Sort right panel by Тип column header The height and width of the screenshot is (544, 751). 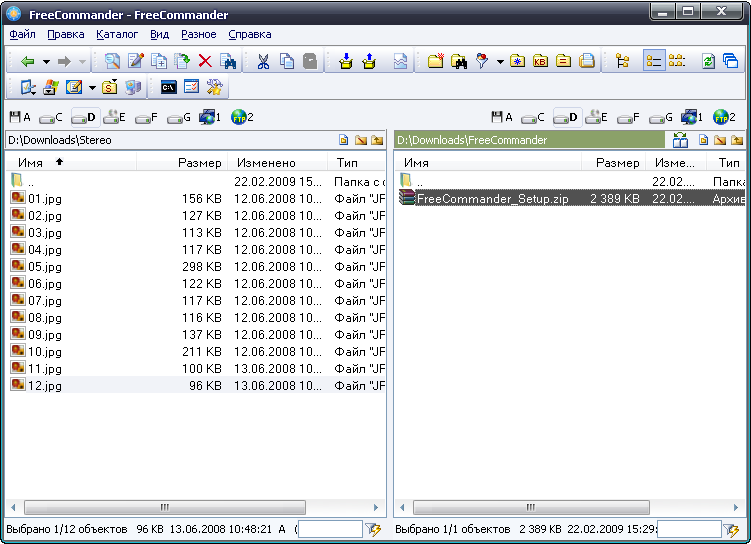click(x=726, y=163)
